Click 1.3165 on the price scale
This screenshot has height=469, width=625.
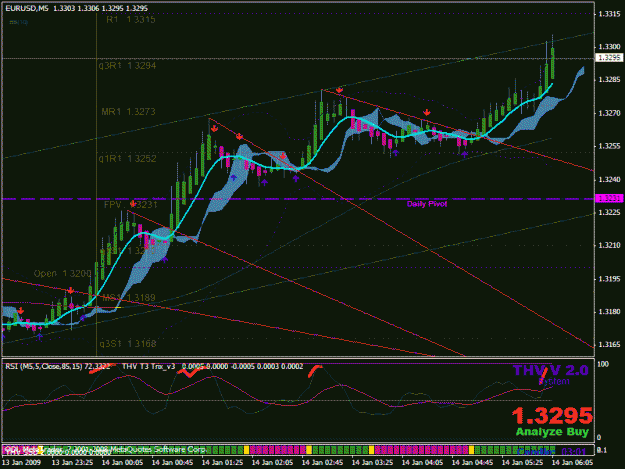click(609, 345)
